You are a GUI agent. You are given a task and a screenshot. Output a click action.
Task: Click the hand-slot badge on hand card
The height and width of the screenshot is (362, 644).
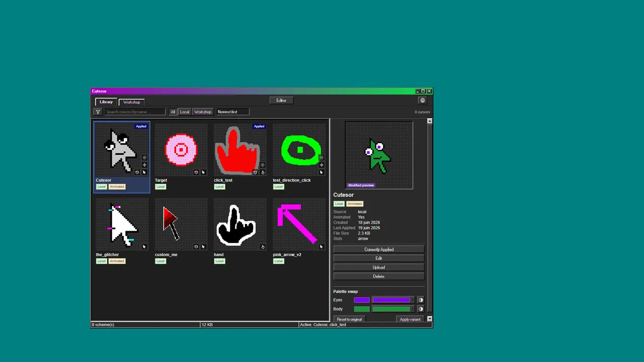click(263, 247)
